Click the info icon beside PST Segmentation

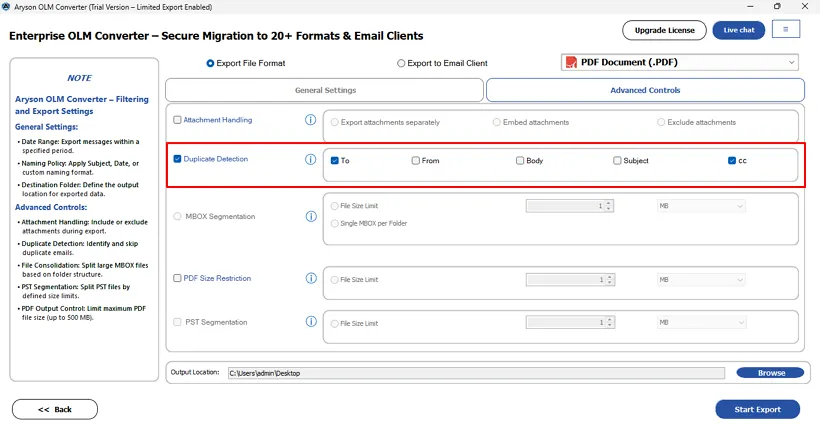[310, 322]
